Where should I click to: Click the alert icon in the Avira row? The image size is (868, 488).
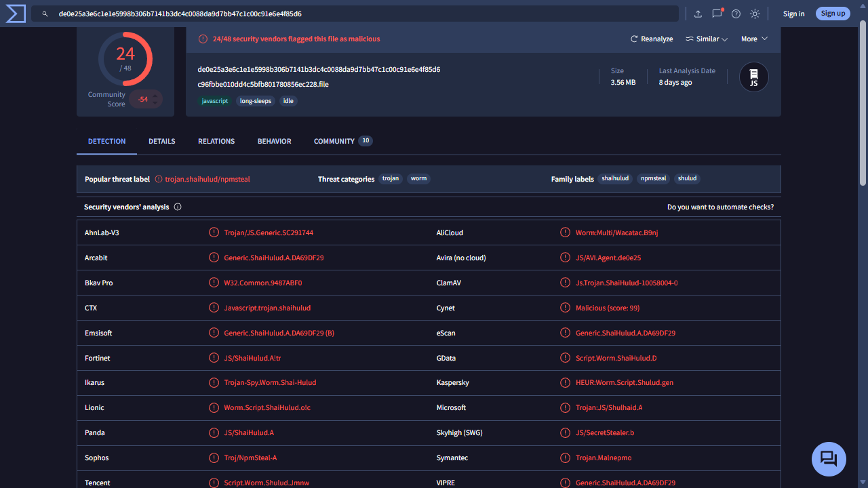tap(565, 258)
